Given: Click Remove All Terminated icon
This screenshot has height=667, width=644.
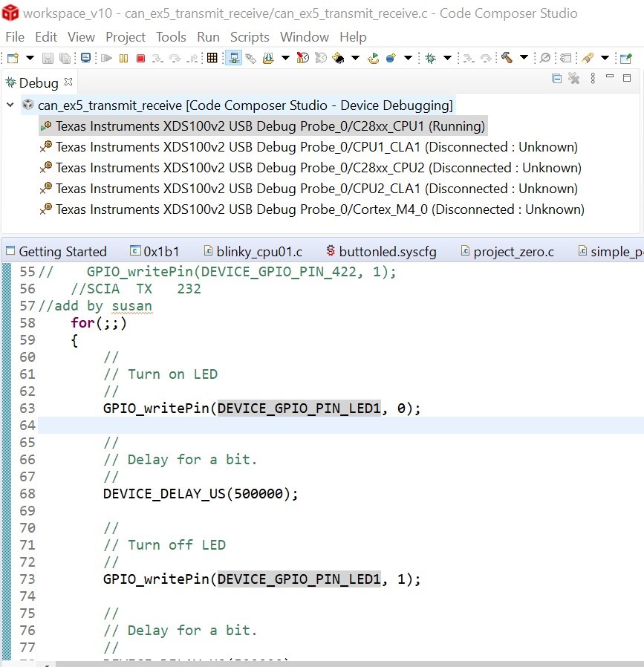Looking at the screenshot, I should click(x=574, y=78).
